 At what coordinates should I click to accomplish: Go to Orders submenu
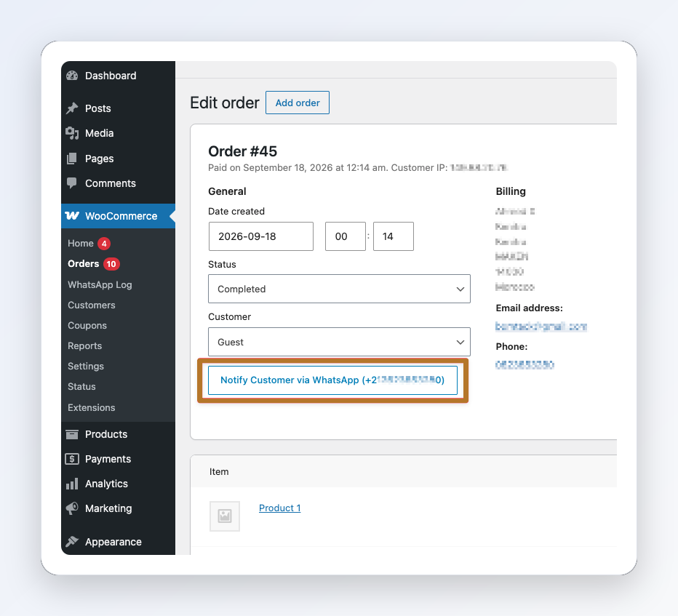pyautogui.click(x=84, y=264)
